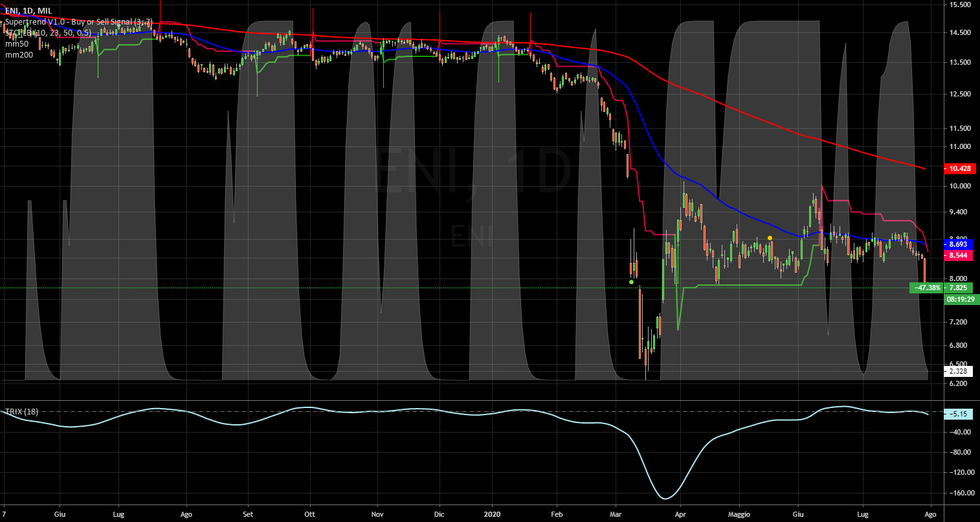The image size is (980, 522).
Task: Click the 11.000 price axis label
Action: [960, 146]
